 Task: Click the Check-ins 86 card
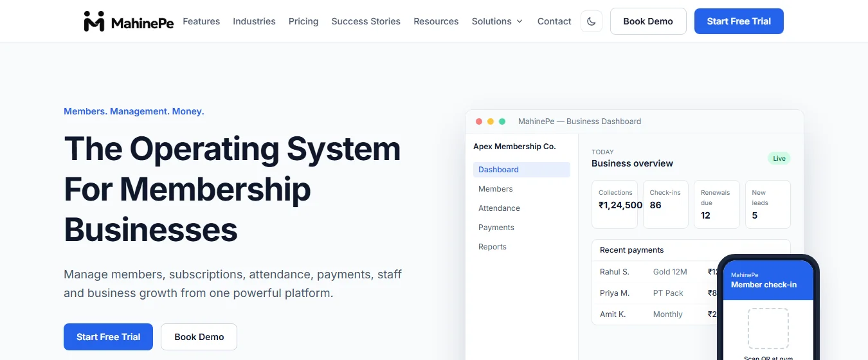pos(665,204)
